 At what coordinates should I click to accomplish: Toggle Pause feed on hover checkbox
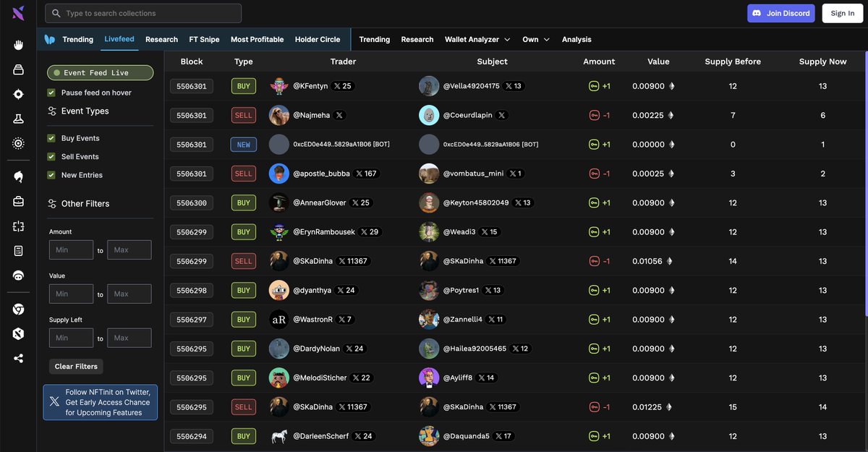point(51,93)
